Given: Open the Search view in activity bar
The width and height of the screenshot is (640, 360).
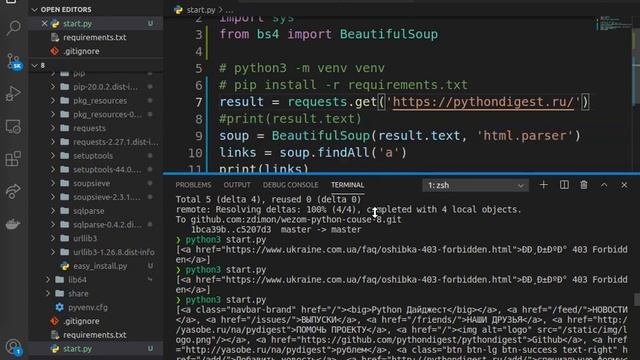Looking at the screenshot, I should tap(13, 28).
